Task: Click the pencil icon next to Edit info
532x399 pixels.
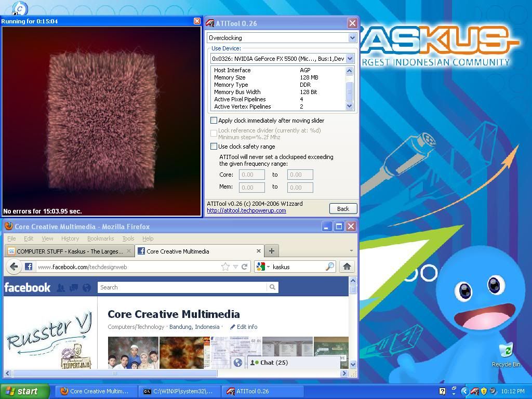Action: click(232, 327)
